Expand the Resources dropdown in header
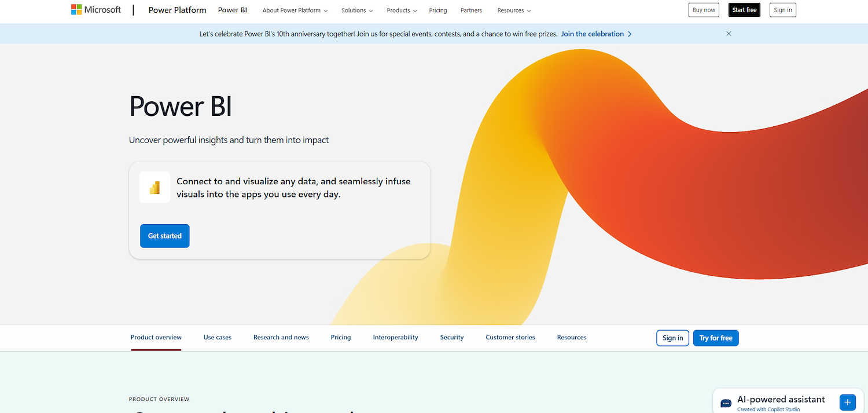868x413 pixels. tap(514, 10)
